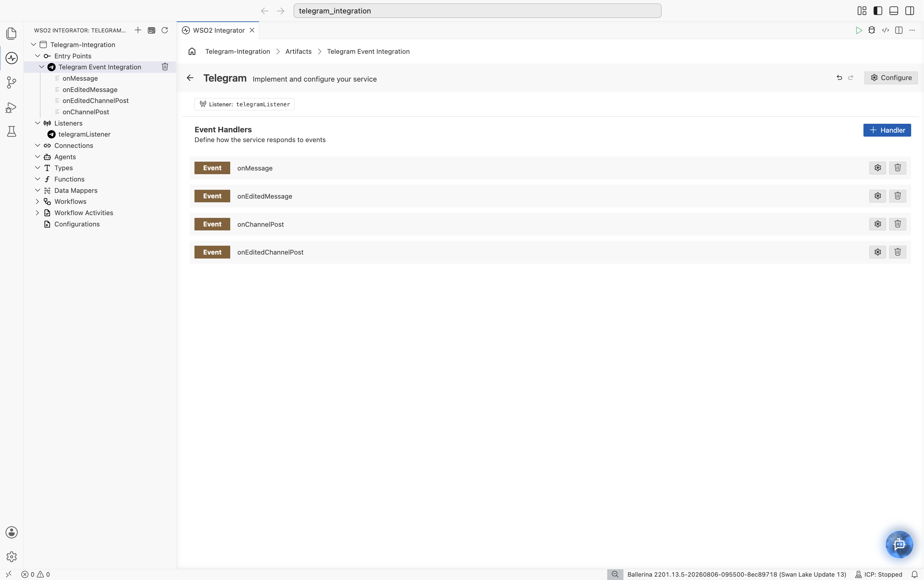Open settings for the onMessage handler
The width and height of the screenshot is (924, 580).
click(878, 168)
